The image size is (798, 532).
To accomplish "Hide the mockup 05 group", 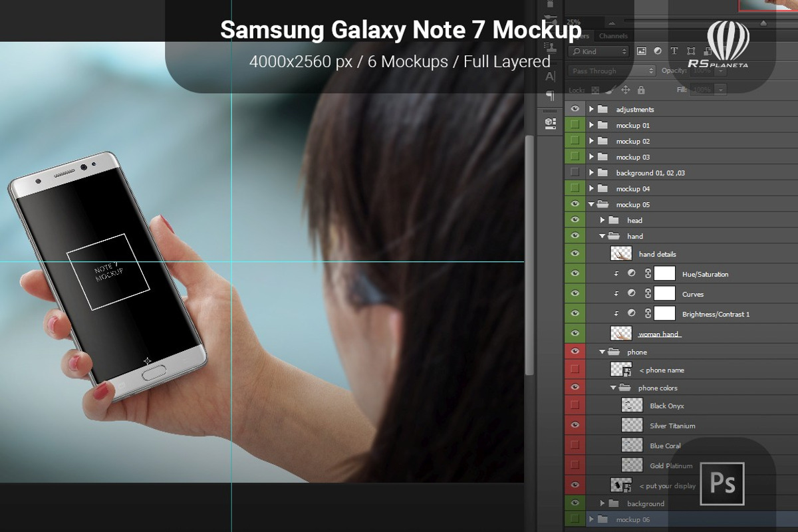I will point(575,204).
